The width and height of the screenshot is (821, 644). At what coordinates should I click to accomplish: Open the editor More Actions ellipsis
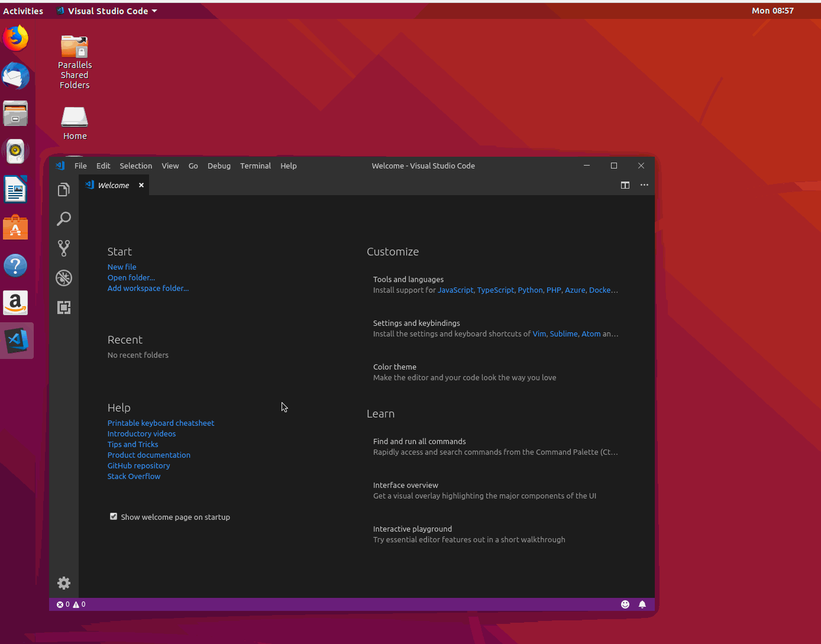click(x=644, y=185)
